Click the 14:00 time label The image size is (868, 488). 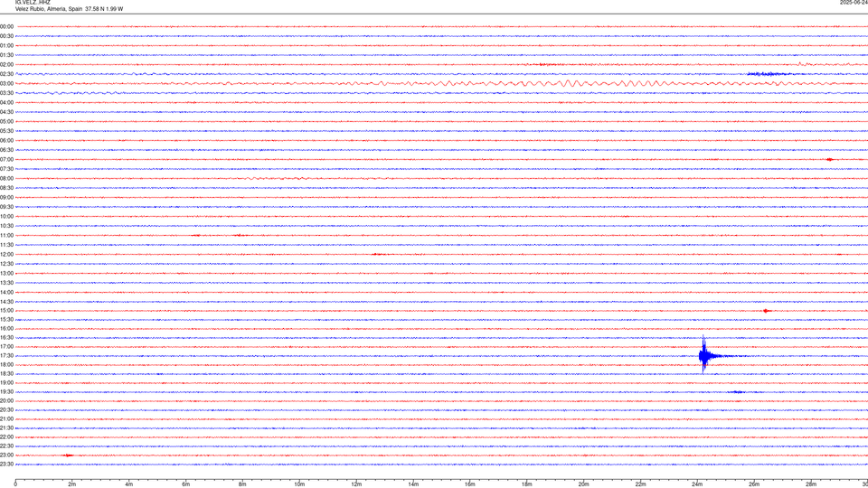(x=6, y=292)
